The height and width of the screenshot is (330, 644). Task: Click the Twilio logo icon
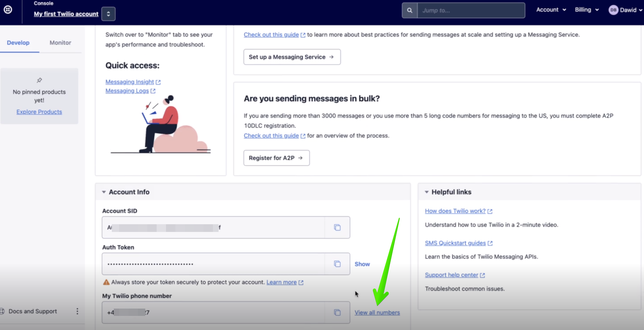8,10
